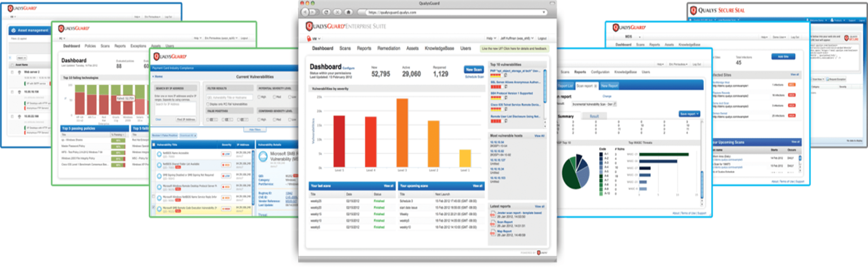Open the Save report dropdown button
This screenshot has height=267, width=868.
click(689, 114)
